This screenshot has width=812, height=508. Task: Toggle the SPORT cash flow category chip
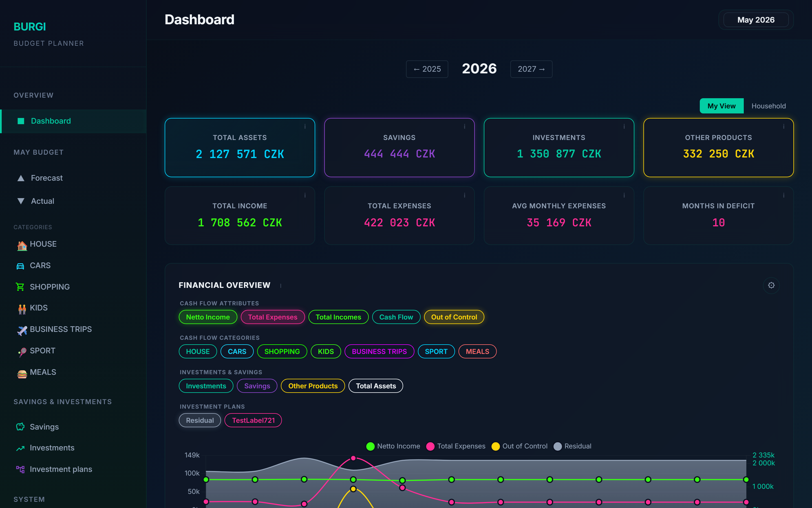tap(436, 351)
